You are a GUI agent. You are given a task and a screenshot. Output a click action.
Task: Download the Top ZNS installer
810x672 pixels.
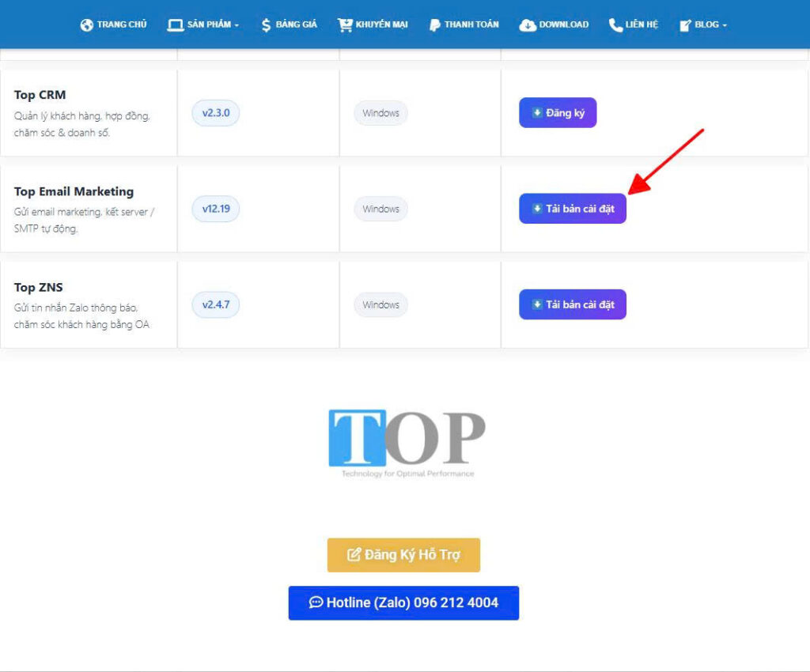tap(573, 304)
